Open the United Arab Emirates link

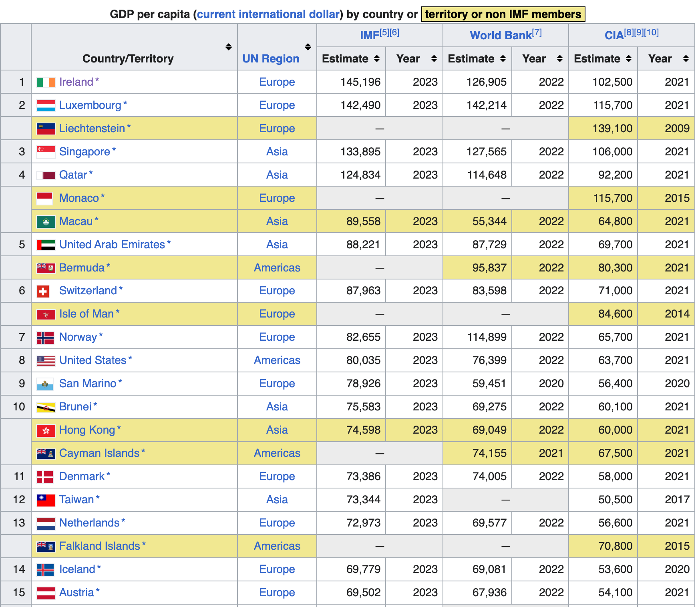point(112,245)
